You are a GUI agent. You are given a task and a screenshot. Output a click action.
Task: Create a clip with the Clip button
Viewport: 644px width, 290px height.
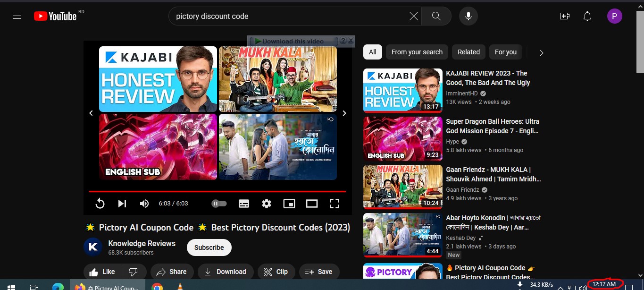click(276, 272)
